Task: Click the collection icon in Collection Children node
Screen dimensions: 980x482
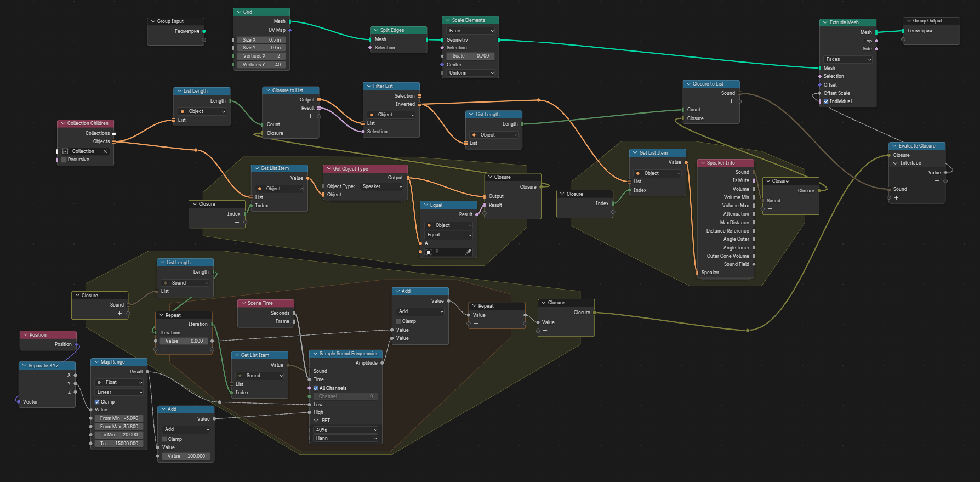Action: 65,151
